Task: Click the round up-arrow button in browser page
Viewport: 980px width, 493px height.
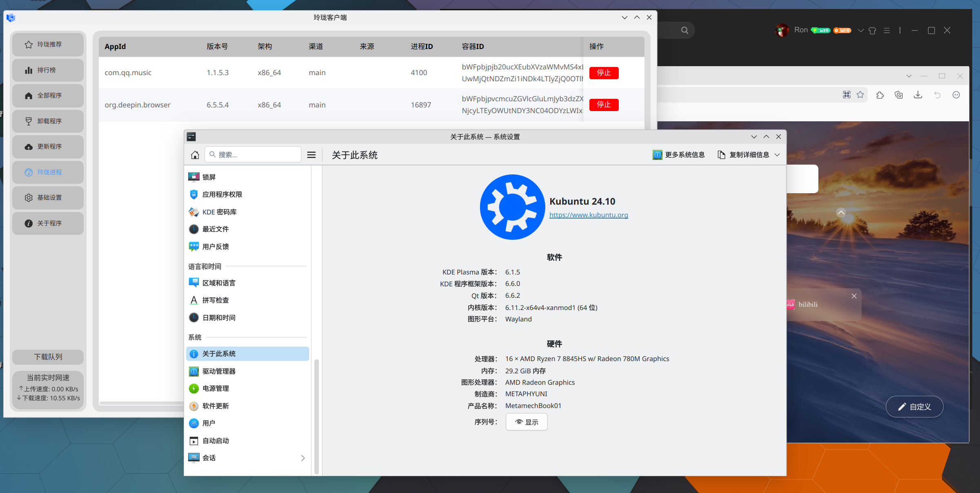Action: (841, 212)
